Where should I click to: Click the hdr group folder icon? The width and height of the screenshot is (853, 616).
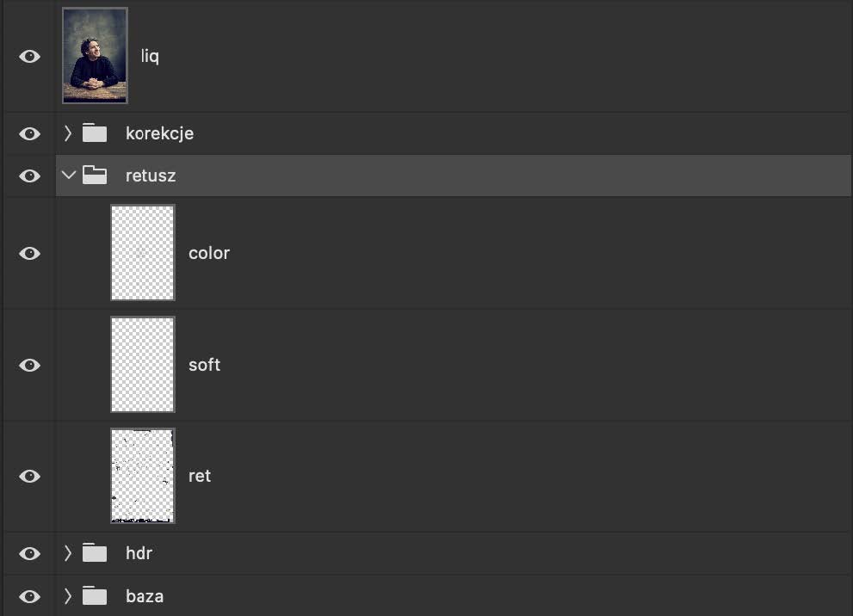tap(95, 553)
